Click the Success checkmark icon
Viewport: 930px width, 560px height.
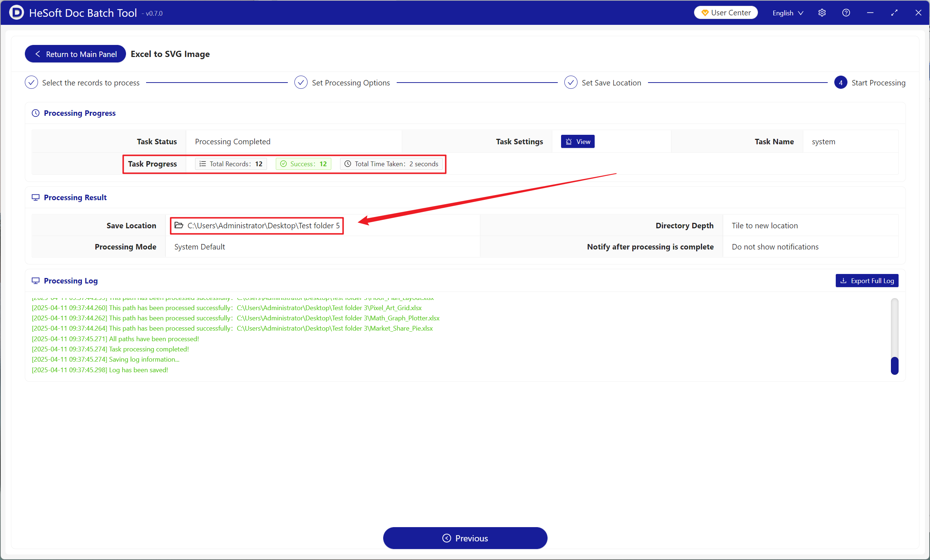[x=283, y=164]
